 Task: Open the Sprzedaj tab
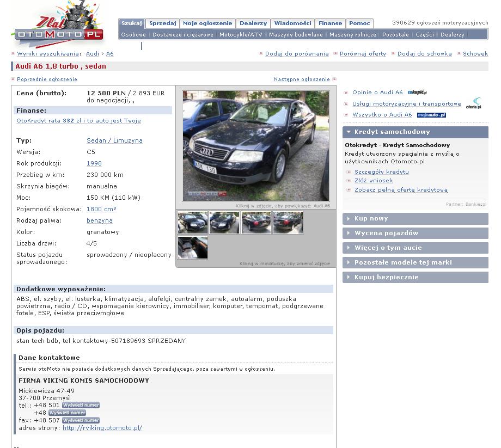[x=163, y=23]
